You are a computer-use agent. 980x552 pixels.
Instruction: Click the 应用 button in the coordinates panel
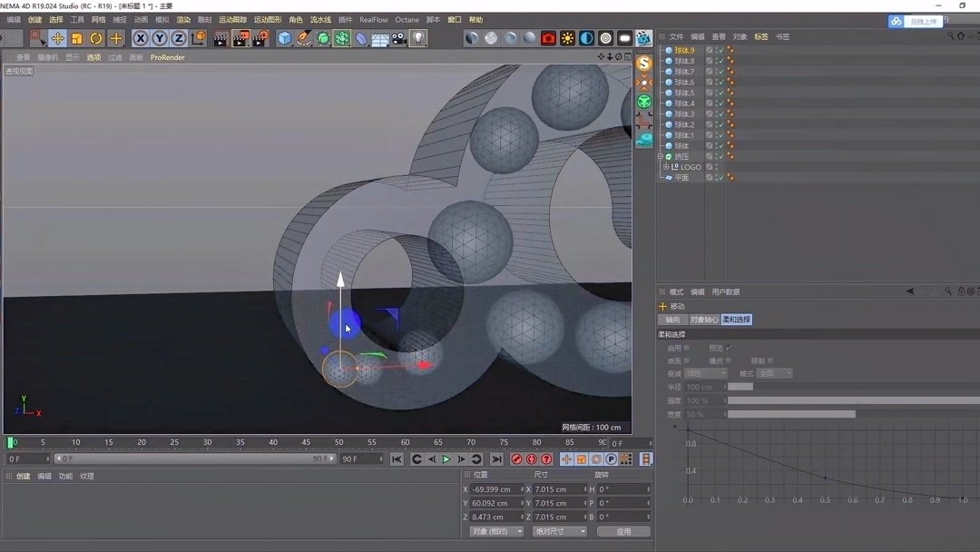pyautogui.click(x=623, y=530)
